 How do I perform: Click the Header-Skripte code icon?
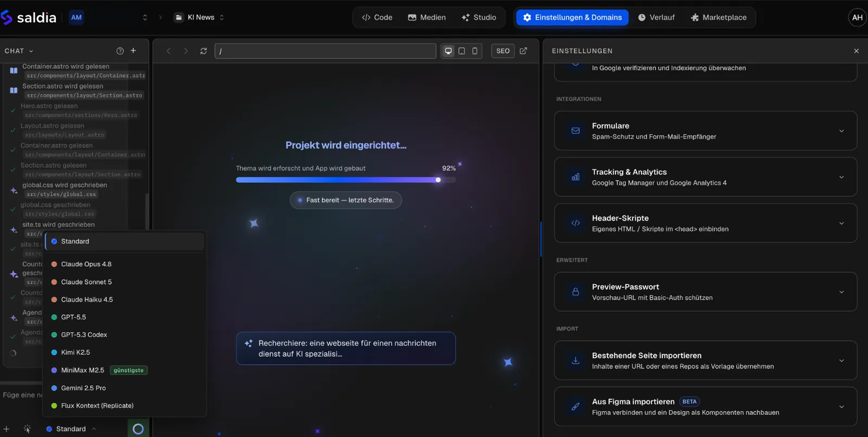click(576, 223)
